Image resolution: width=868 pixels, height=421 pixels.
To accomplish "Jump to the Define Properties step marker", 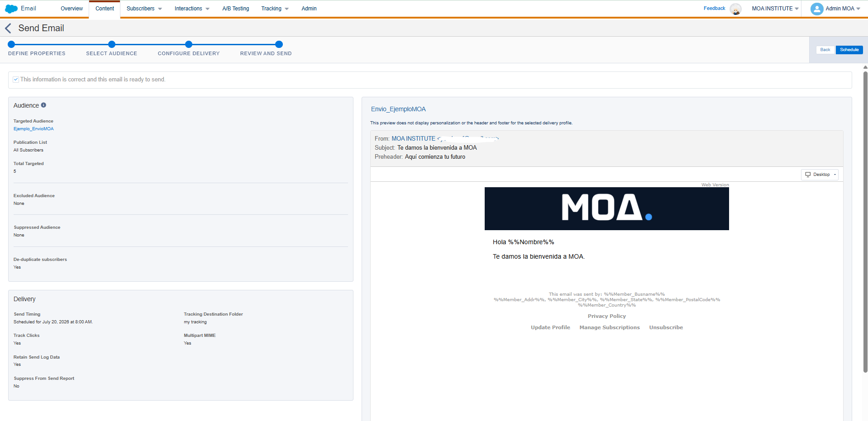I will coord(12,44).
